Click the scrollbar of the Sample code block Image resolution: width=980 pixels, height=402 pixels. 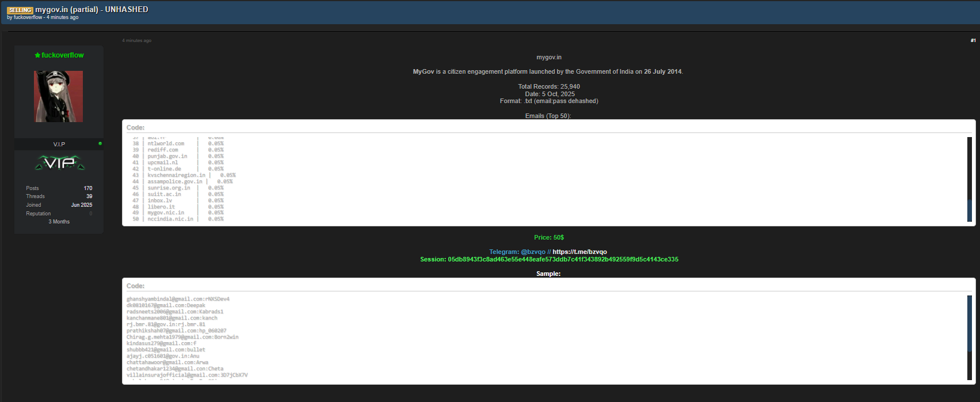pos(970,338)
